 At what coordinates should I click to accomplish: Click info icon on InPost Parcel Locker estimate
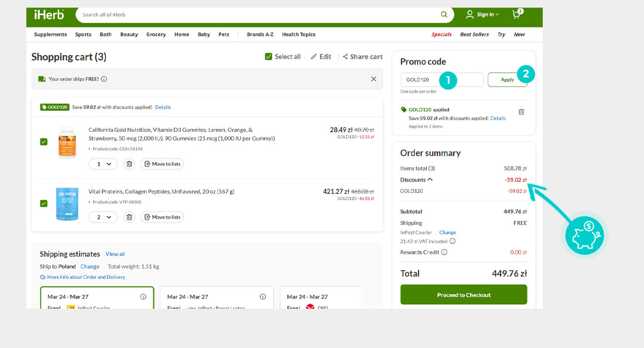coord(262,296)
